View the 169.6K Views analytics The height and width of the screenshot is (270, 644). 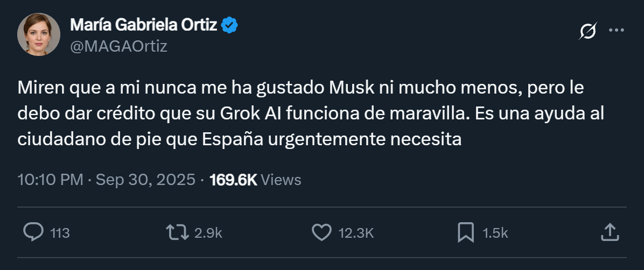(233, 179)
